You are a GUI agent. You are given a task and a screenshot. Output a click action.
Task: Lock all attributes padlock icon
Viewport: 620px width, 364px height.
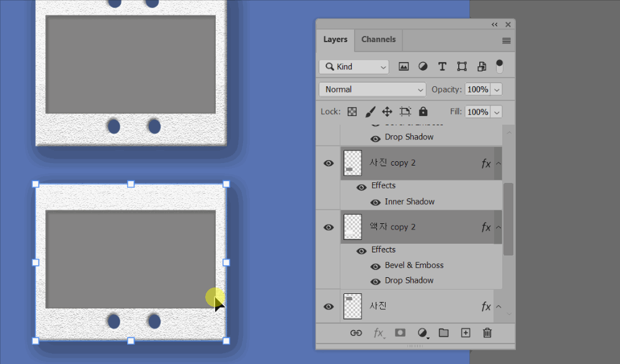tap(423, 112)
